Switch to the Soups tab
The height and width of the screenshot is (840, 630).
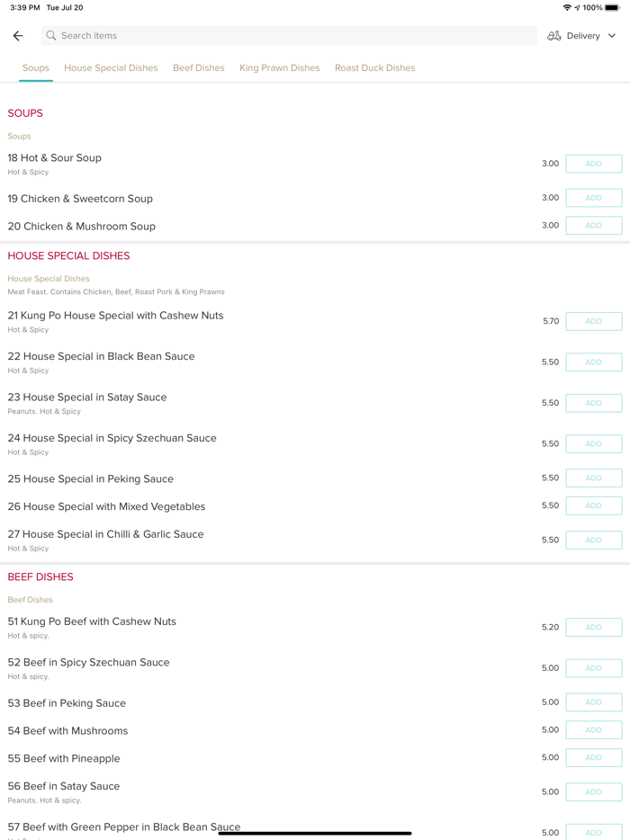(x=36, y=68)
